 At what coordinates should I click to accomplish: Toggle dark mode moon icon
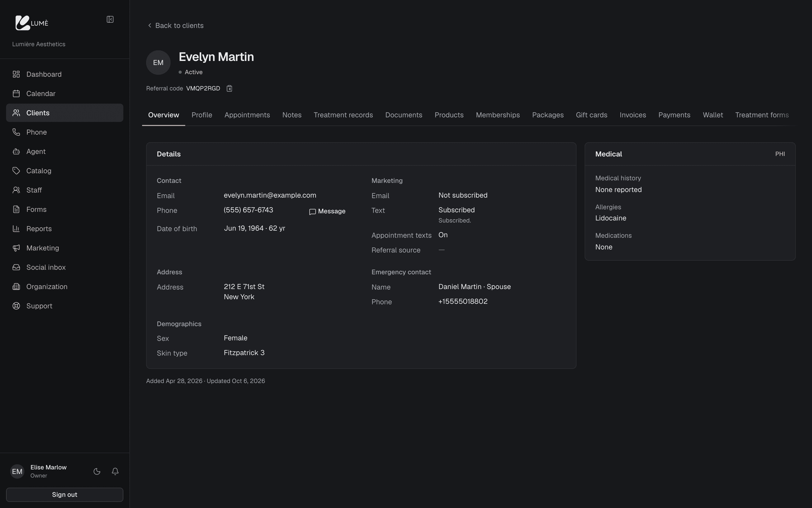click(97, 471)
